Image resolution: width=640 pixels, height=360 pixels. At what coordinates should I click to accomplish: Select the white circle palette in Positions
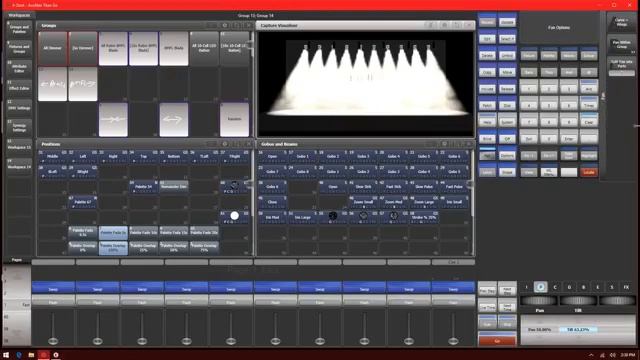(x=234, y=216)
